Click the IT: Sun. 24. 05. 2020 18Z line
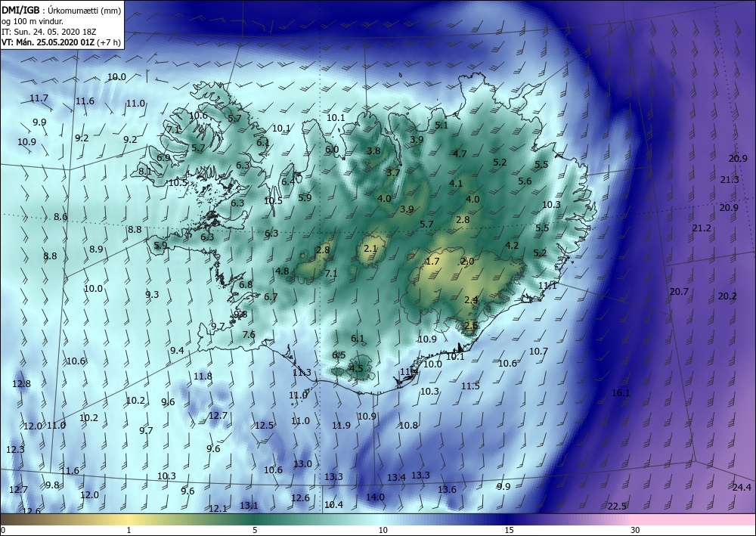Viewport: 756px width, 536px height. point(48,32)
